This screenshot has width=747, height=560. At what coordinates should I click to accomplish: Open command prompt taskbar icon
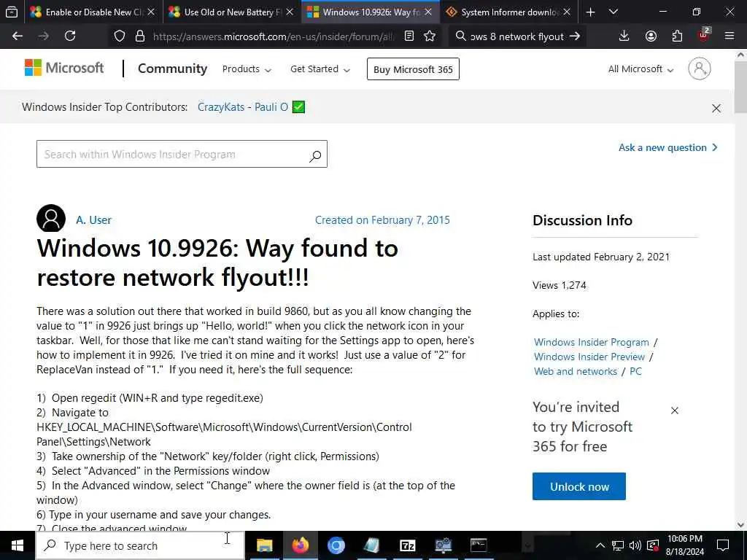click(479, 545)
